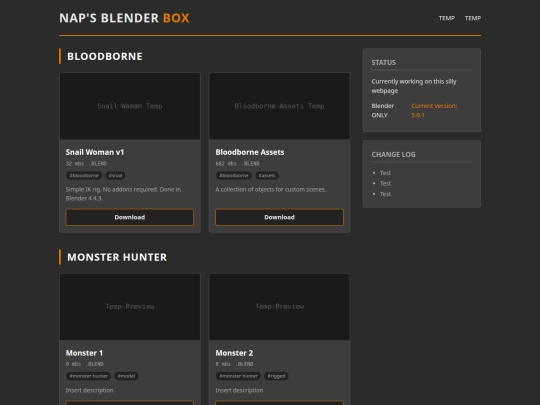Click 'Currently working on this silly webpage' text

(414, 86)
